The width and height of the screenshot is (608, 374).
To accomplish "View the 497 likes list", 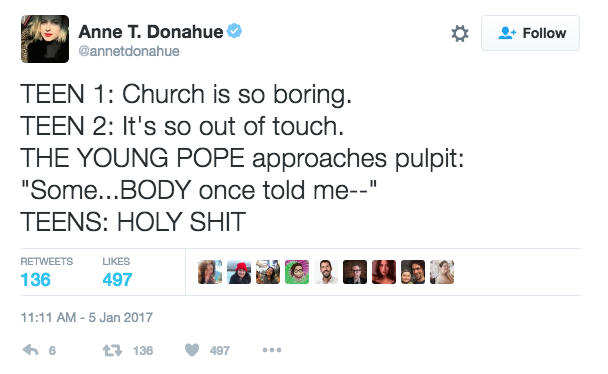I will click(117, 272).
